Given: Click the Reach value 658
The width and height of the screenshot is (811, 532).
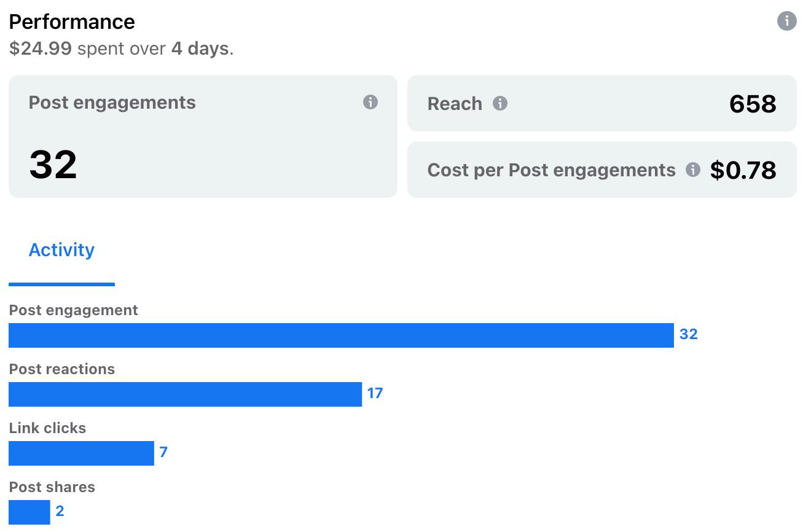Looking at the screenshot, I should click(x=753, y=104).
